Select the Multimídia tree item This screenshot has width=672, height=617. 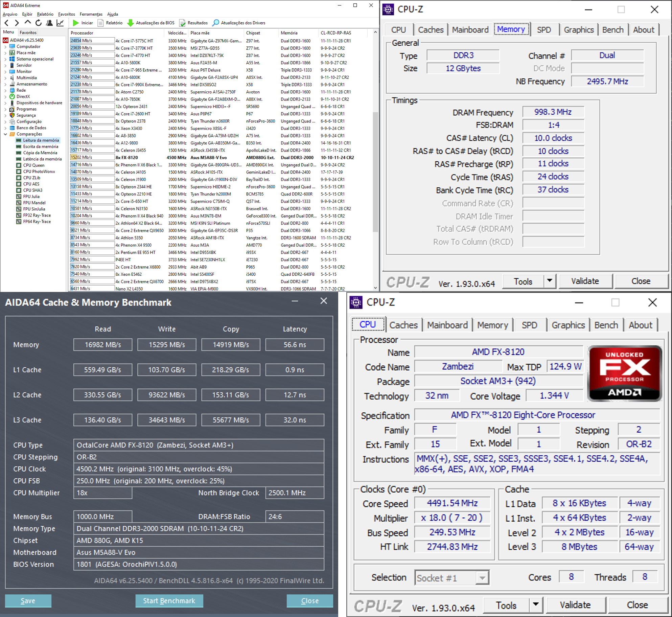coord(27,78)
